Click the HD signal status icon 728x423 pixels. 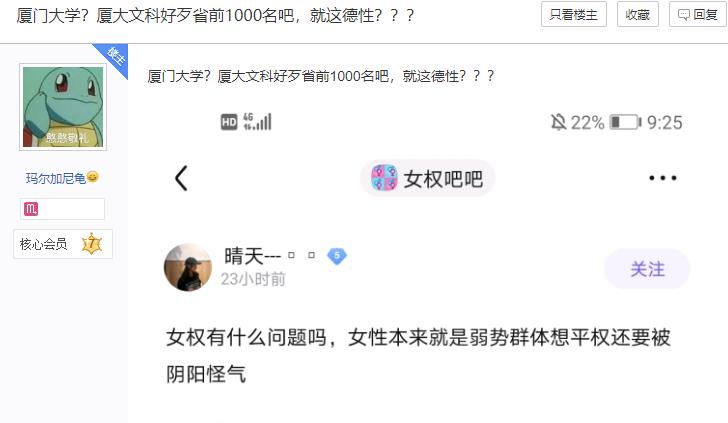229,122
